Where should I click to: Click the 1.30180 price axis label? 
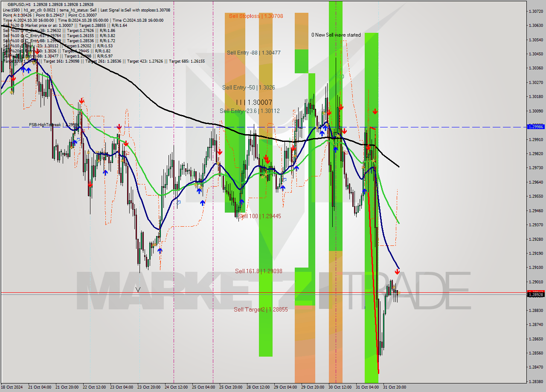click(x=536, y=97)
